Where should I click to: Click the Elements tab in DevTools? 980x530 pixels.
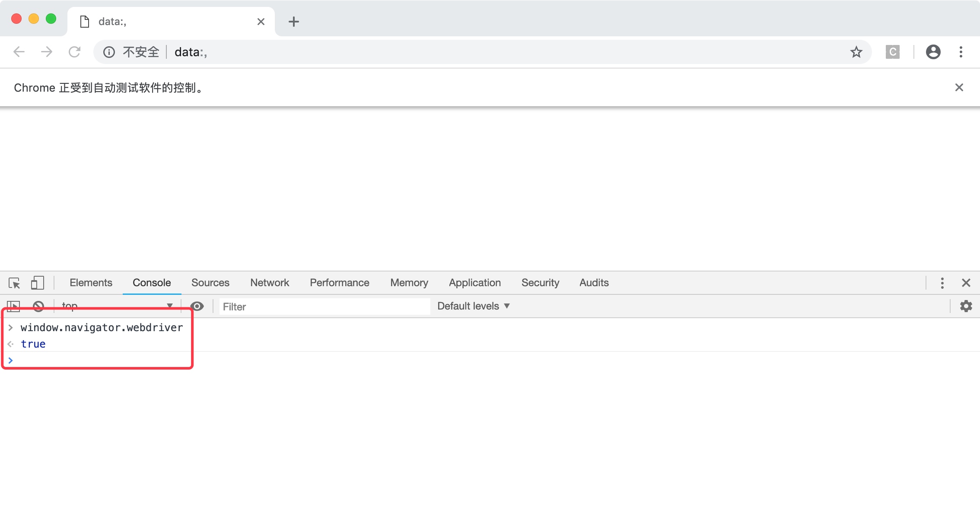click(91, 283)
